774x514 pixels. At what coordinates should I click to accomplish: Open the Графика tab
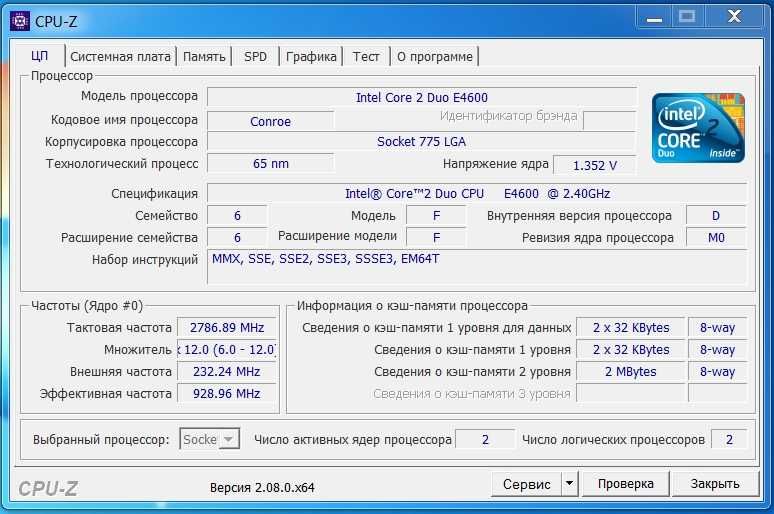(311, 57)
